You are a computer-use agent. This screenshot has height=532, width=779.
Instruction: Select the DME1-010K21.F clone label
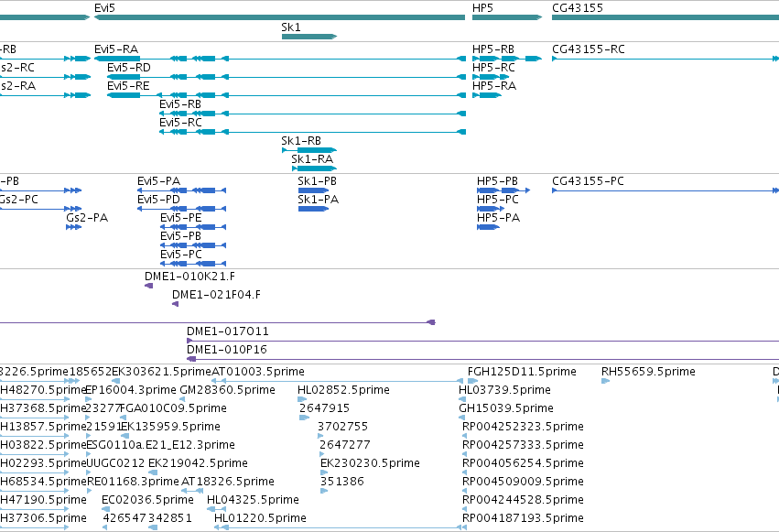click(189, 277)
